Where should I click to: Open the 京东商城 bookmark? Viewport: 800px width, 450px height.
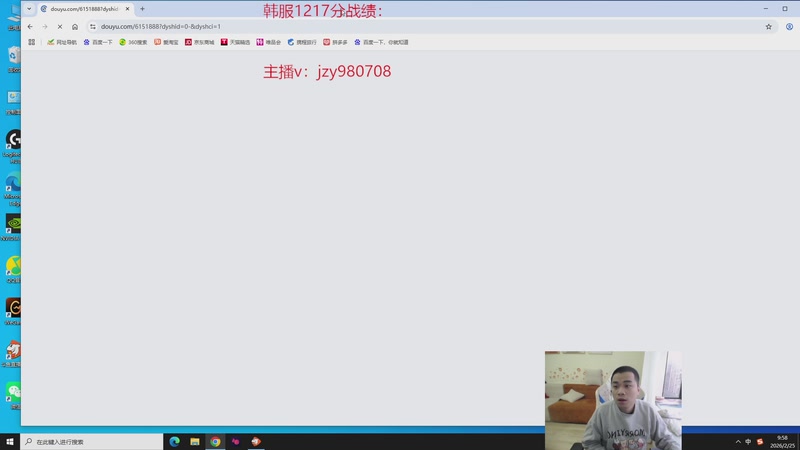[x=201, y=42]
